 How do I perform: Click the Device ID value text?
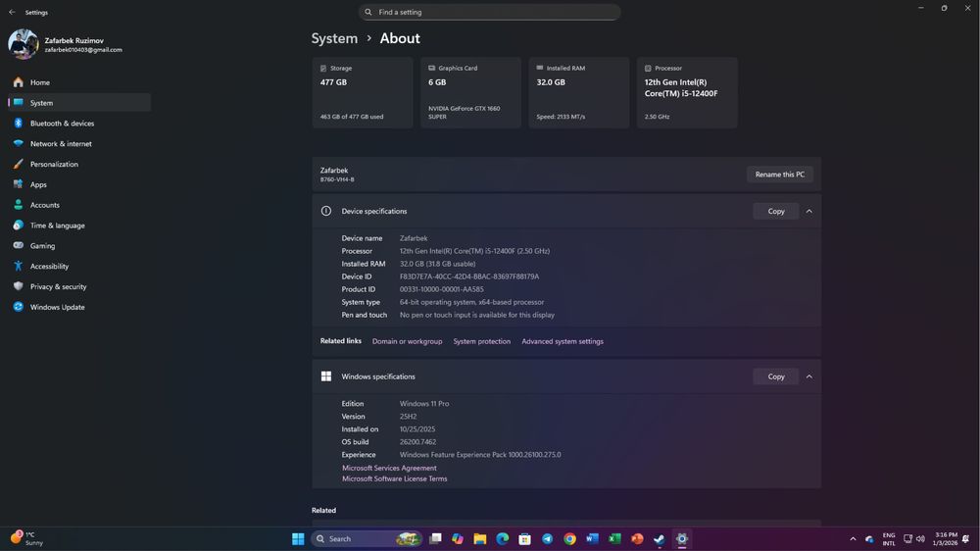tap(468, 276)
